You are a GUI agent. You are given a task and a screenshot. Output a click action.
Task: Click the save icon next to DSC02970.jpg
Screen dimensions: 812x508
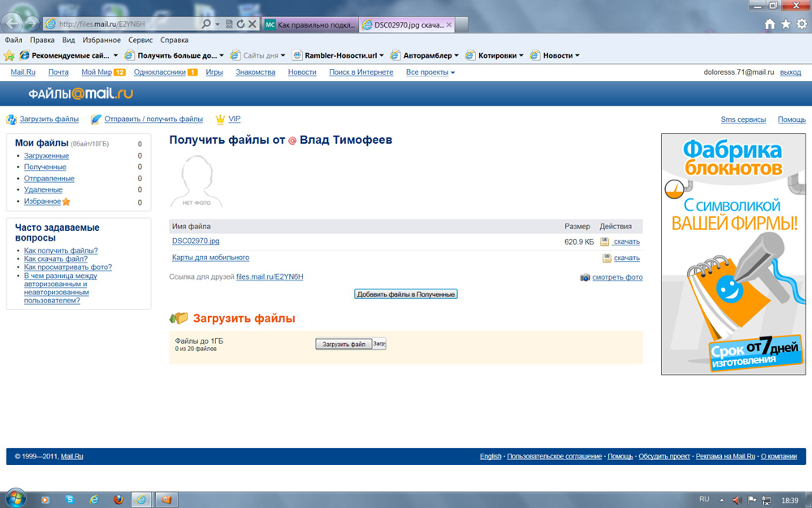605,241
